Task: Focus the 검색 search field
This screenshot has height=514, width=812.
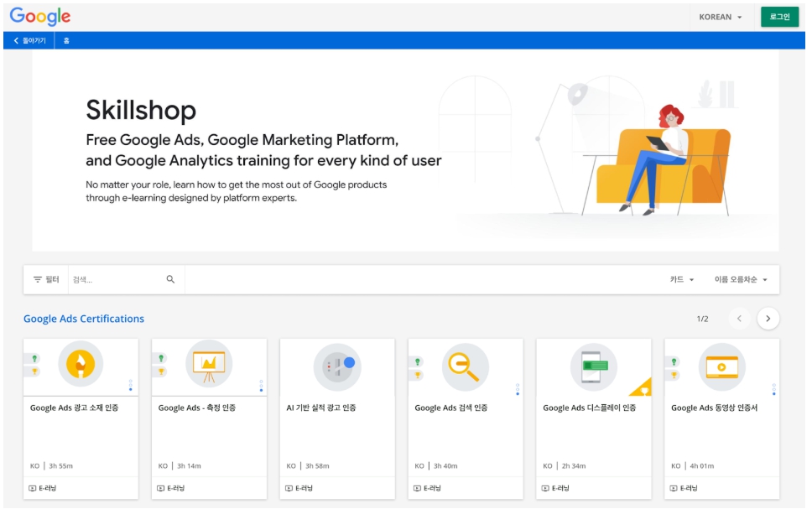Action: 117,279
